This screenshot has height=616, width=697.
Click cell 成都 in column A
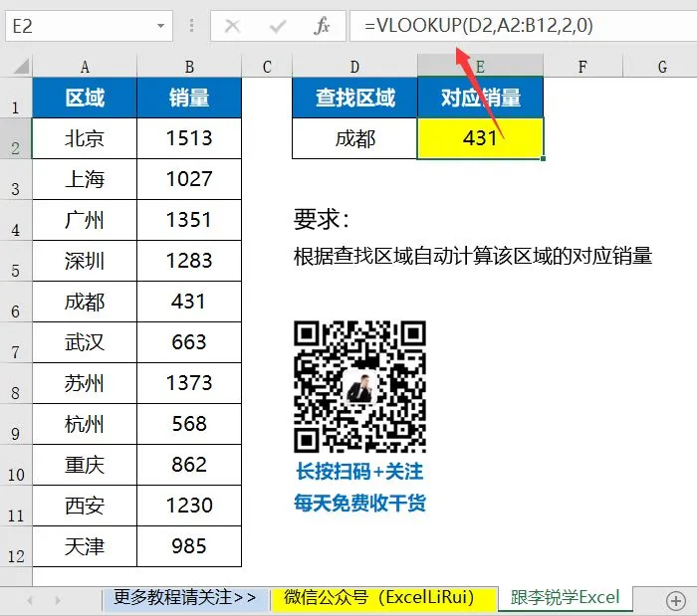(x=85, y=302)
